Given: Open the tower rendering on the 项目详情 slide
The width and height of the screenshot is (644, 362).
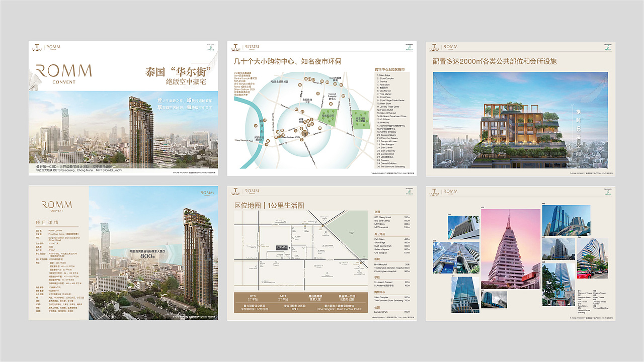Looking at the screenshot, I should click(x=153, y=253).
